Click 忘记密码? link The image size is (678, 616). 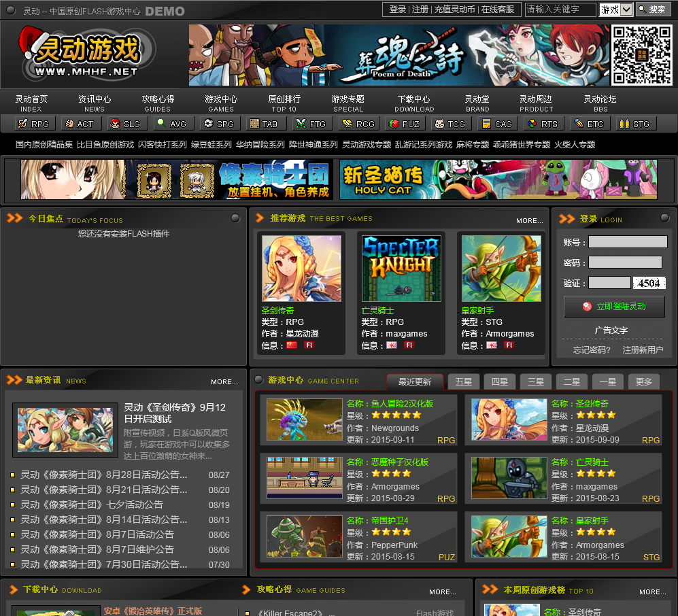[x=592, y=349]
